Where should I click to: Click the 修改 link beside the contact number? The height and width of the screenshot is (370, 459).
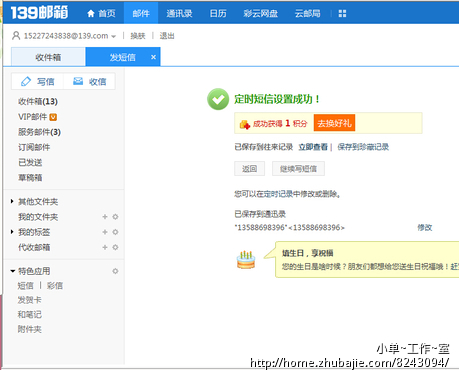coord(425,227)
